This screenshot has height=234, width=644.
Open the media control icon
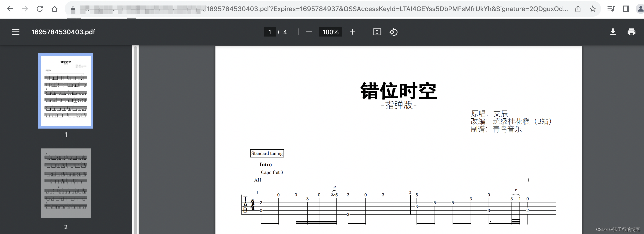(x=611, y=9)
